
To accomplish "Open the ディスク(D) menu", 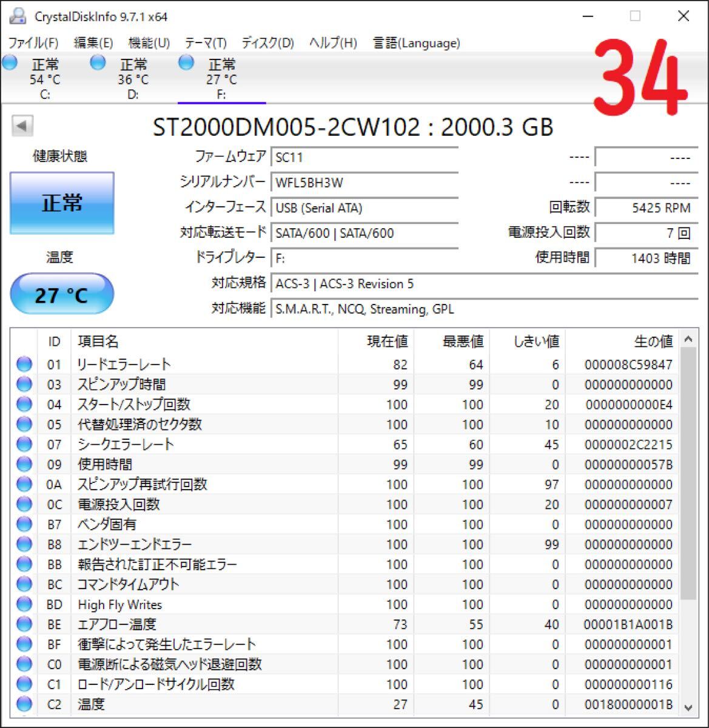I will click(x=267, y=43).
